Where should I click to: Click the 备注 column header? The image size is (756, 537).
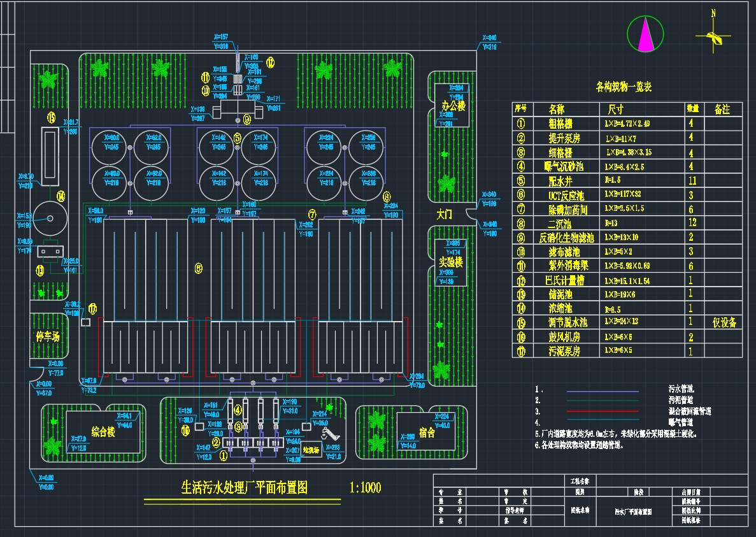[722, 110]
